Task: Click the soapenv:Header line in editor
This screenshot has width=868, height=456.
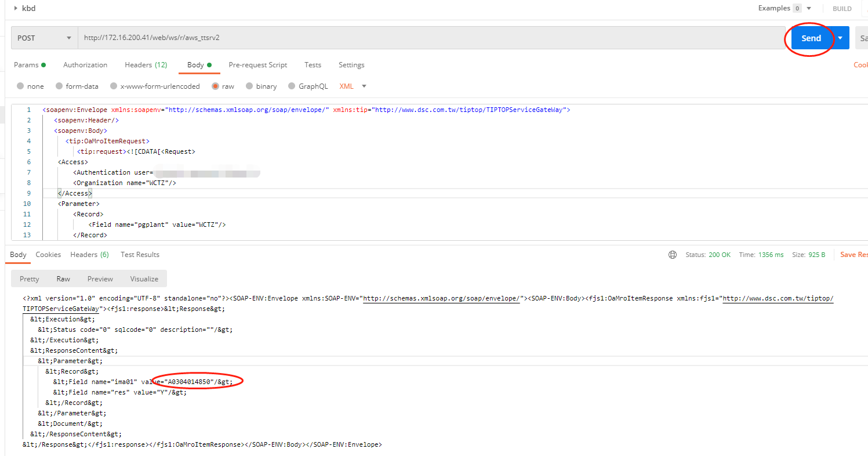Action: click(86, 120)
